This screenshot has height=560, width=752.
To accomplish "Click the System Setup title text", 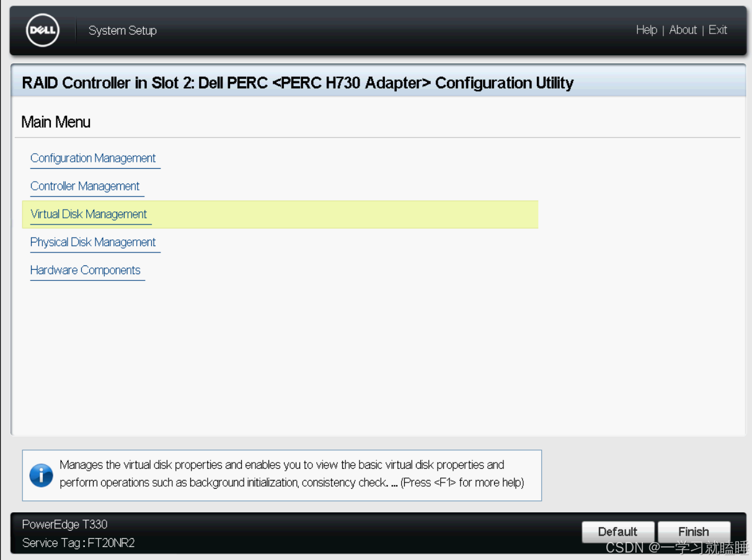I will click(x=123, y=30).
